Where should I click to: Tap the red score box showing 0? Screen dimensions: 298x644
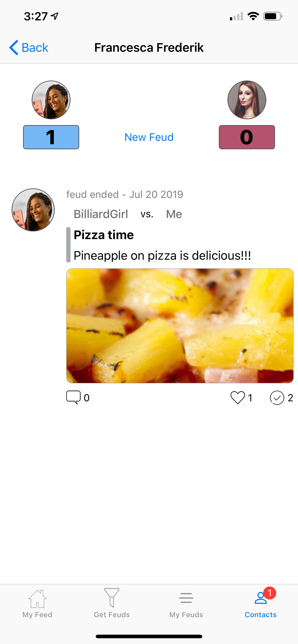click(247, 137)
